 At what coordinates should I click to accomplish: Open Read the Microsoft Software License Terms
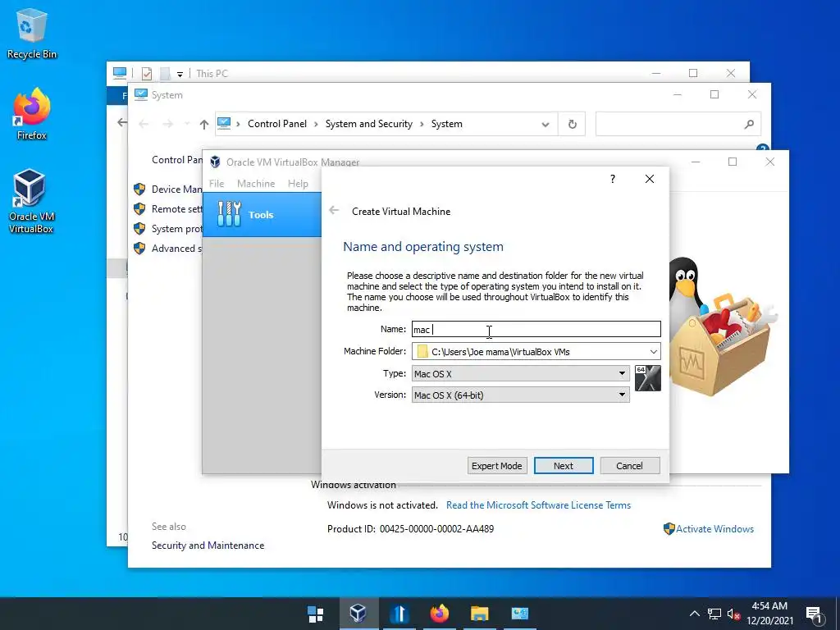(x=538, y=505)
